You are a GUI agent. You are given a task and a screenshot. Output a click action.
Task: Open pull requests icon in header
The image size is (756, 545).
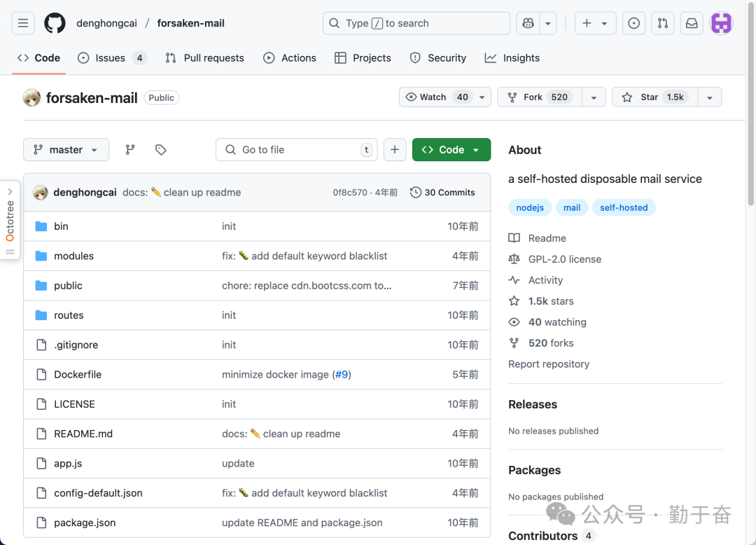pyautogui.click(x=663, y=23)
